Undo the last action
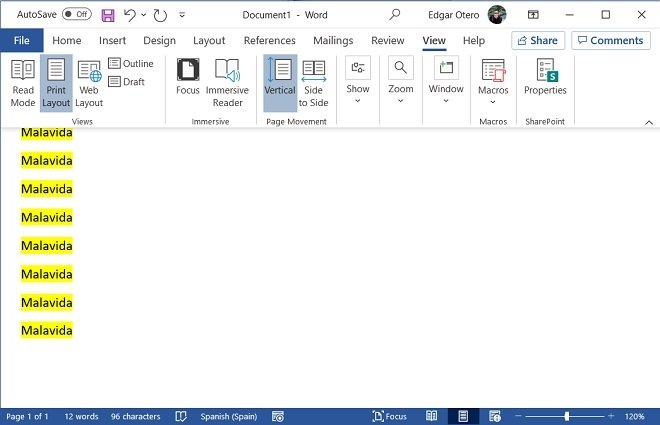The width and height of the screenshot is (660, 425). 130,15
